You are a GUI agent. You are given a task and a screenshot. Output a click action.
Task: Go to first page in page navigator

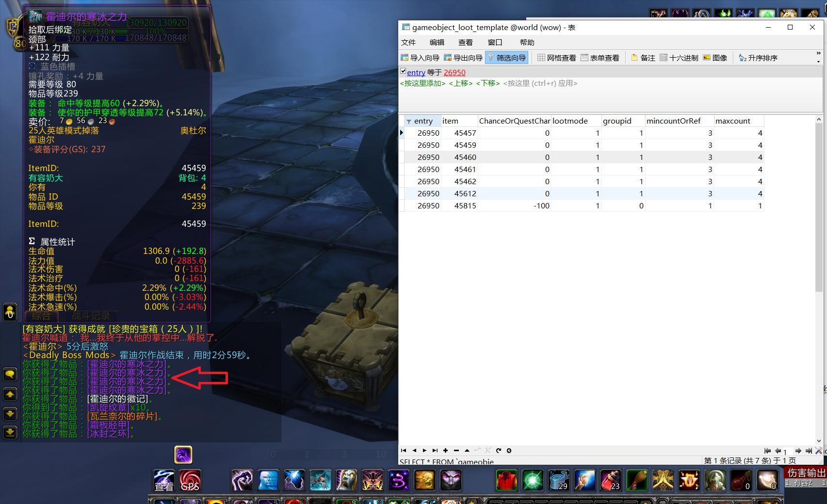click(x=767, y=451)
